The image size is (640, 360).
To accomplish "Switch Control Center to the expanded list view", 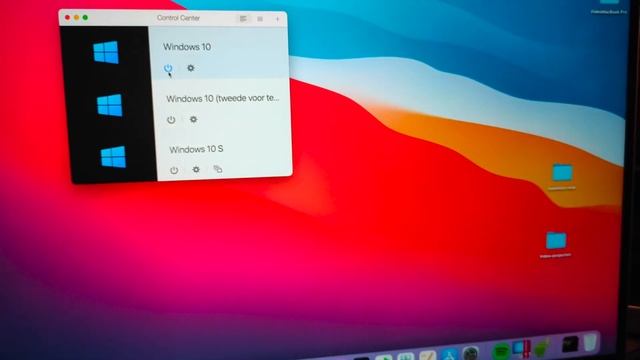I will pyautogui.click(x=243, y=19).
